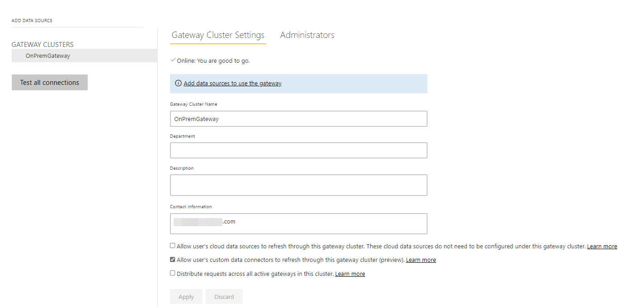Open Learn more for custom data connectors option

click(421, 260)
